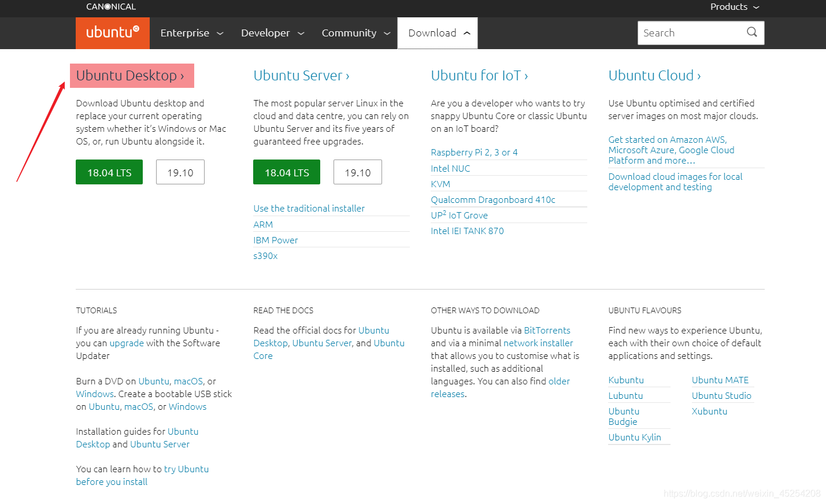This screenshot has height=504, width=826.
Task: Click the BitTorrents link
Action: (547, 330)
